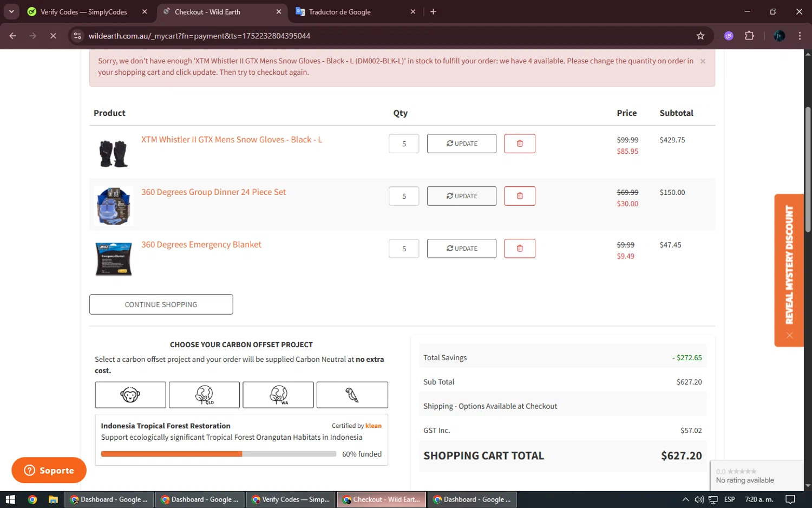Bookmark this page with the star icon

click(700, 36)
